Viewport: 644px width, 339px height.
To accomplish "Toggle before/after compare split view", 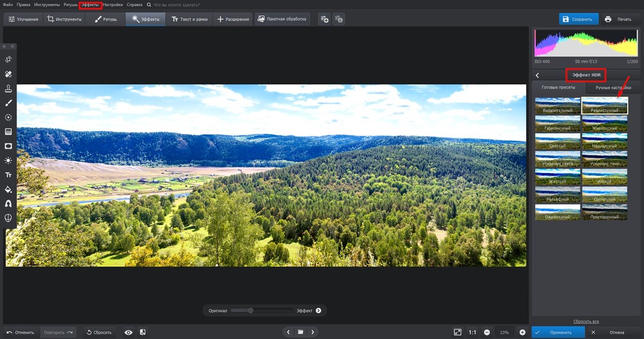I will tap(142, 332).
